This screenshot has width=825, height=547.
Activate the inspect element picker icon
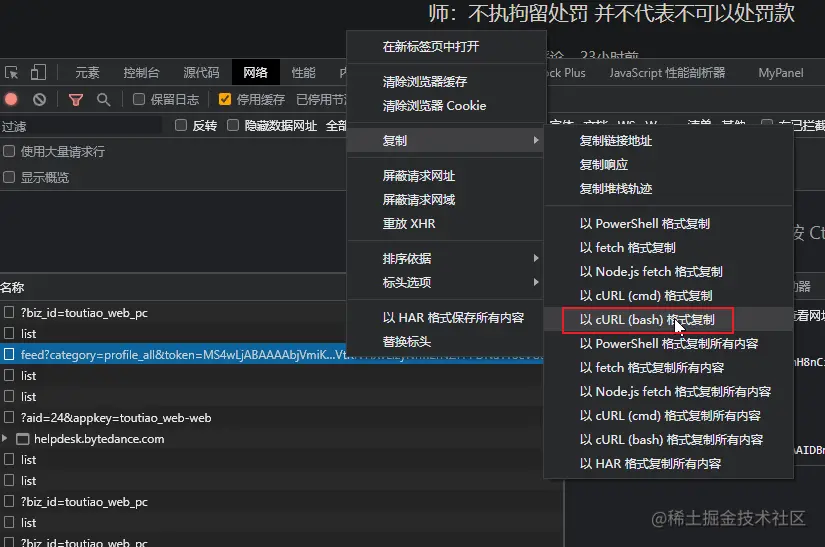pyautogui.click(x=11, y=73)
